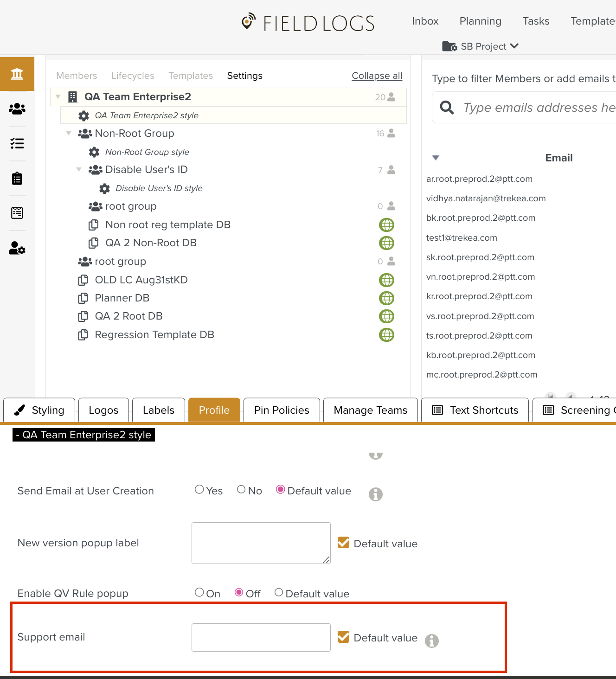Click info icon beside Support email

point(431,641)
